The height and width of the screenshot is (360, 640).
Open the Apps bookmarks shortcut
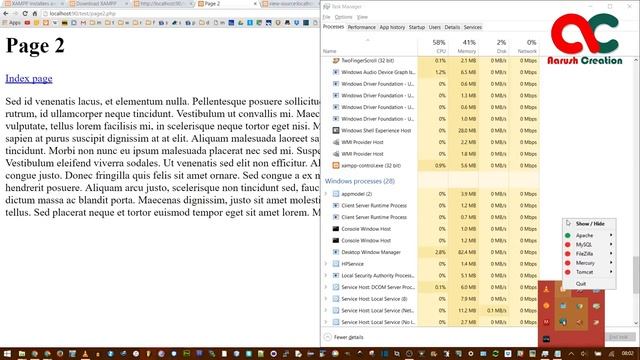(11, 23)
